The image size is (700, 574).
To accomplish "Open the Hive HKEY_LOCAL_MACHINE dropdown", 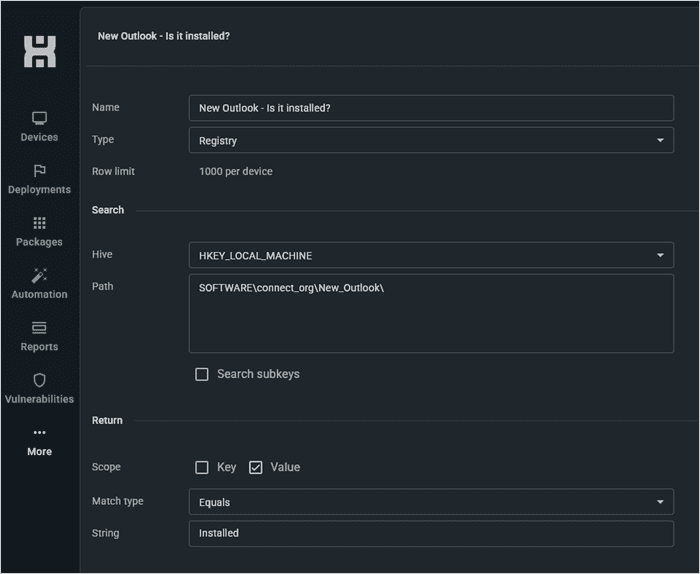I will [430, 256].
